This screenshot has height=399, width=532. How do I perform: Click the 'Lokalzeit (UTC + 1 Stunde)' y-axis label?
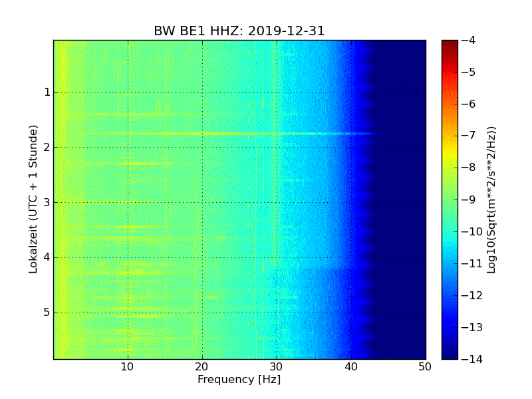(x=33, y=199)
